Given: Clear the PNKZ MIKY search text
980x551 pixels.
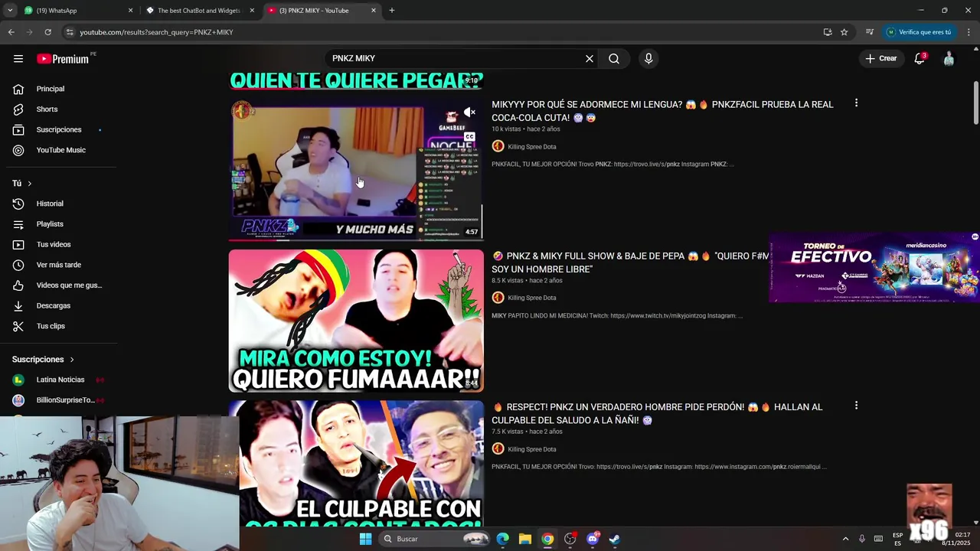Looking at the screenshot, I should (x=590, y=58).
